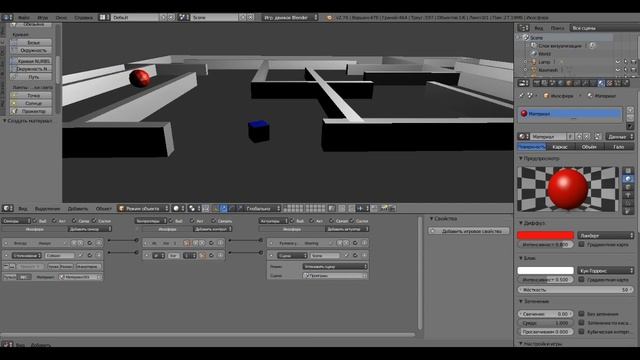Open Данные link dropdown
This screenshot has width=640, height=360.
[620, 137]
